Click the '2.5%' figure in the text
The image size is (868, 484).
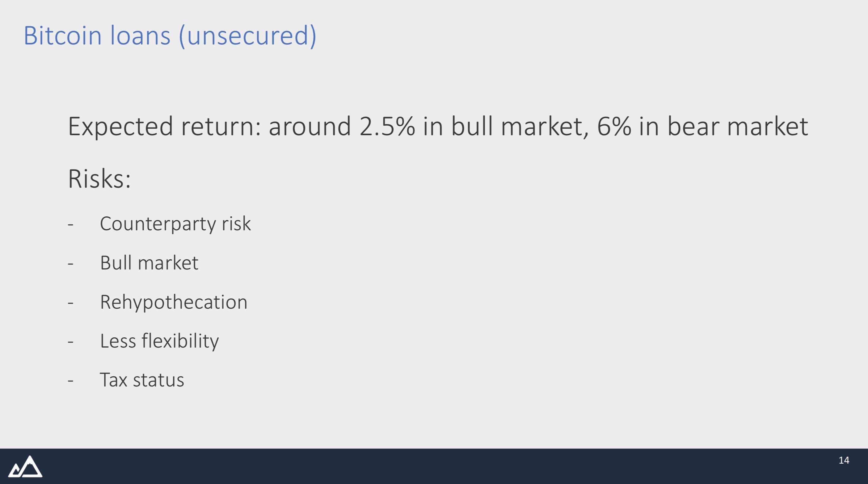[x=387, y=126]
